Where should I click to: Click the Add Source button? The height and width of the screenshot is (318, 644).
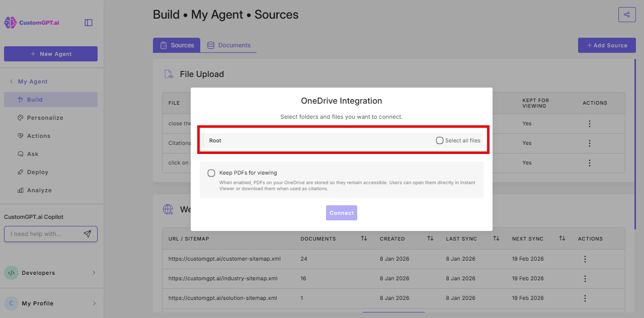(x=607, y=45)
